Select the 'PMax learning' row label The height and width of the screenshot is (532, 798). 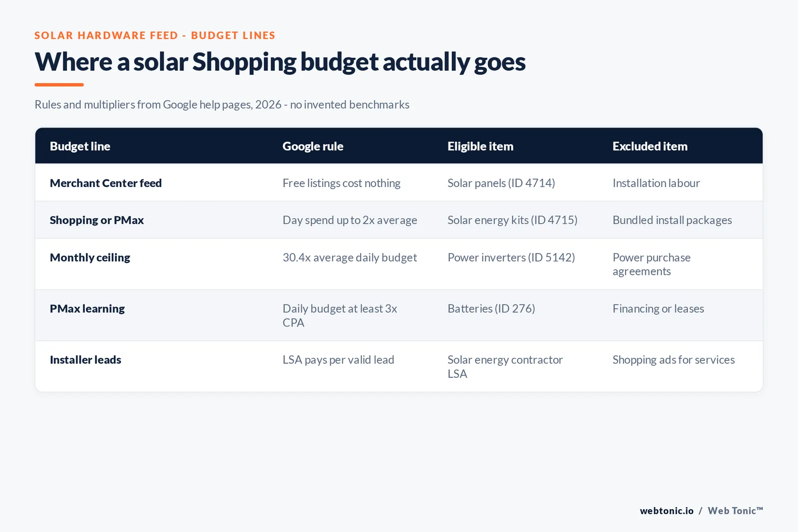[87, 309]
